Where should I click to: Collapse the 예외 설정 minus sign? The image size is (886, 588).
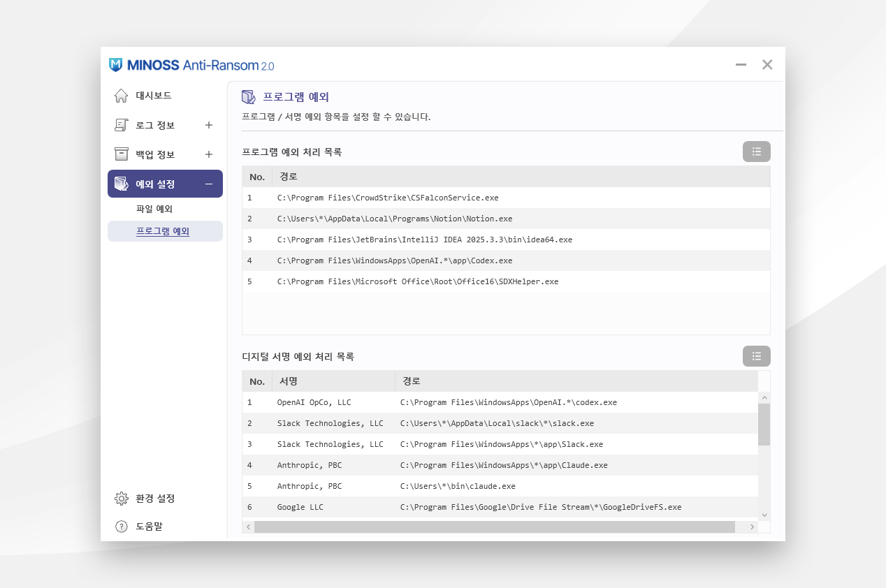point(208,184)
